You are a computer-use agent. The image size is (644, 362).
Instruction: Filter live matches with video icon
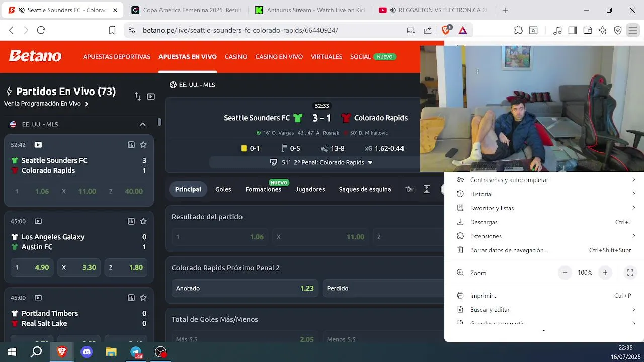pyautogui.click(x=151, y=96)
